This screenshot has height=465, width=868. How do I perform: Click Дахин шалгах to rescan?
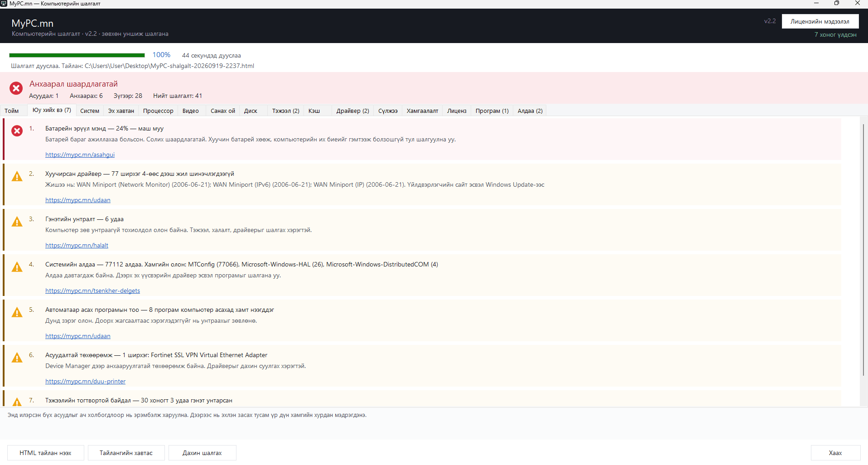click(202, 453)
